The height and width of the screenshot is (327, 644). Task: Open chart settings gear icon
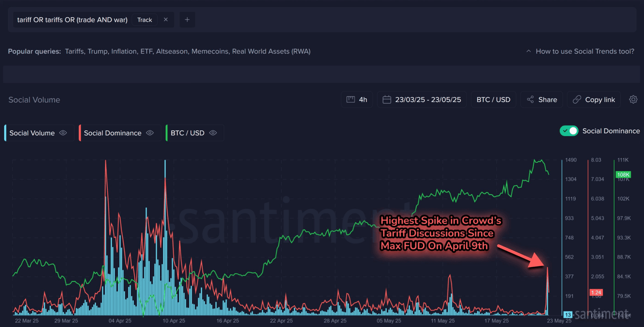[633, 99]
